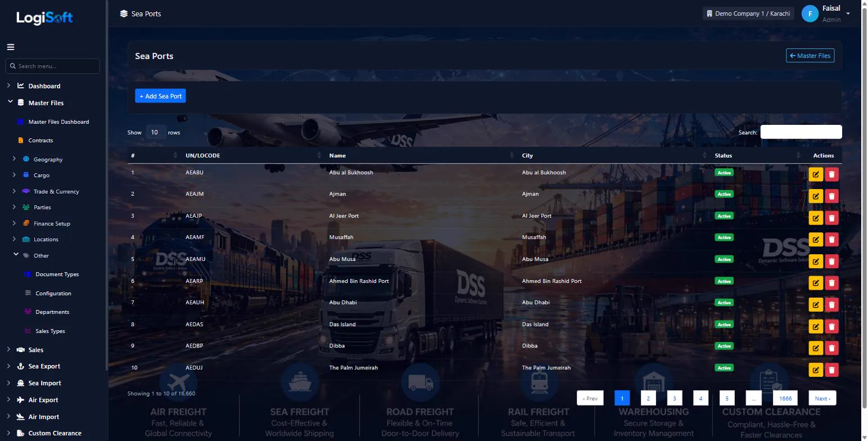Delete the Ahmed Bin Rashid Port row

831,283
